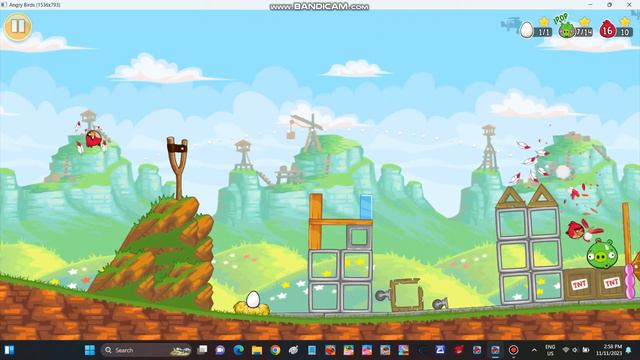Click the battery tray icon
The image size is (640, 360).
(586, 350)
